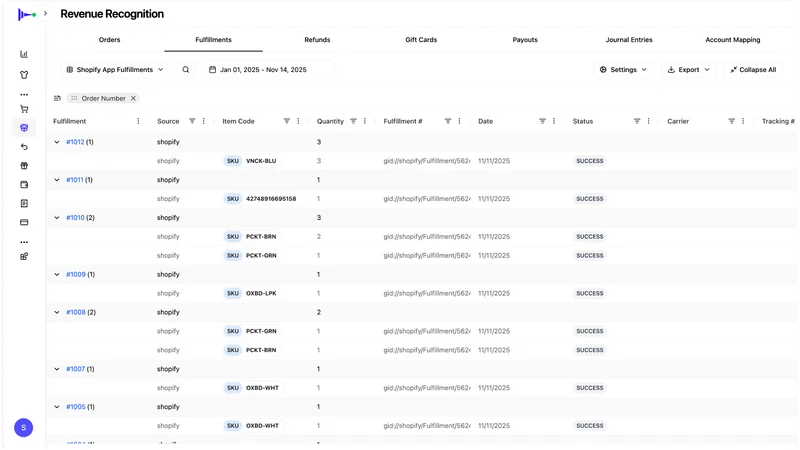Open the Settings dropdown
This screenshot has width=800, height=450.
tap(623, 70)
